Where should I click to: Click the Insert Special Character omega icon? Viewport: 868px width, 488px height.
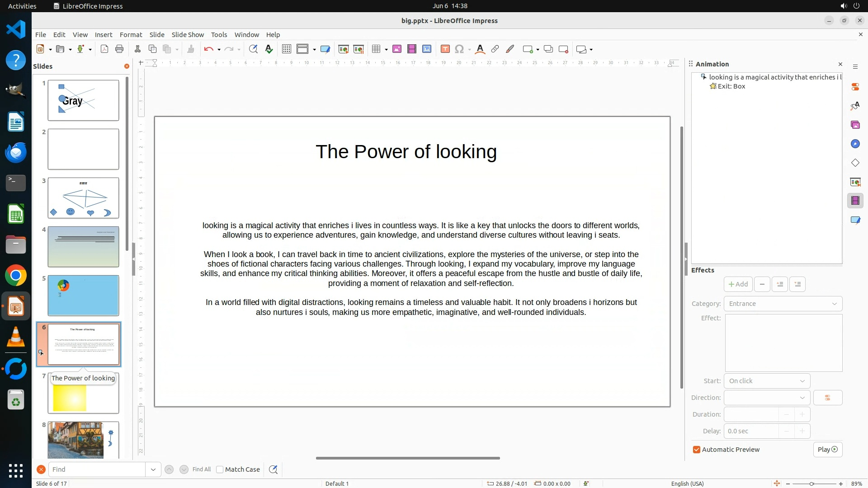pyautogui.click(x=460, y=49)
